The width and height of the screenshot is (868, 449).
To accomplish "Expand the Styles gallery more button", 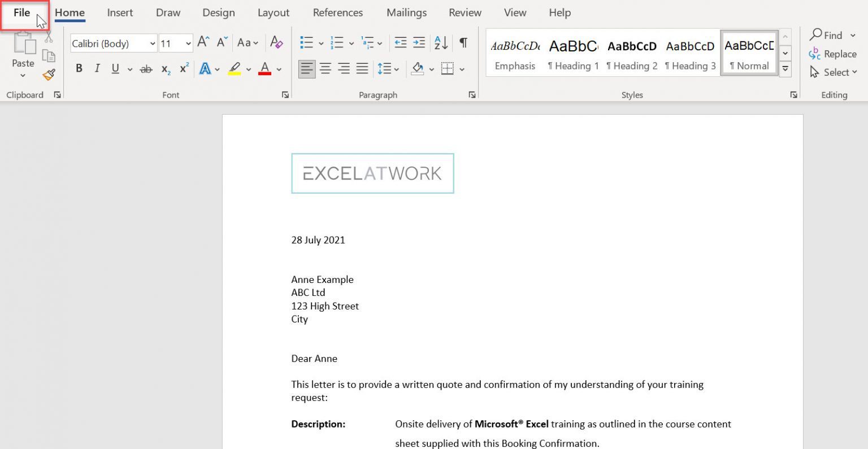I will pyautogui.click(x=785, y=69).
